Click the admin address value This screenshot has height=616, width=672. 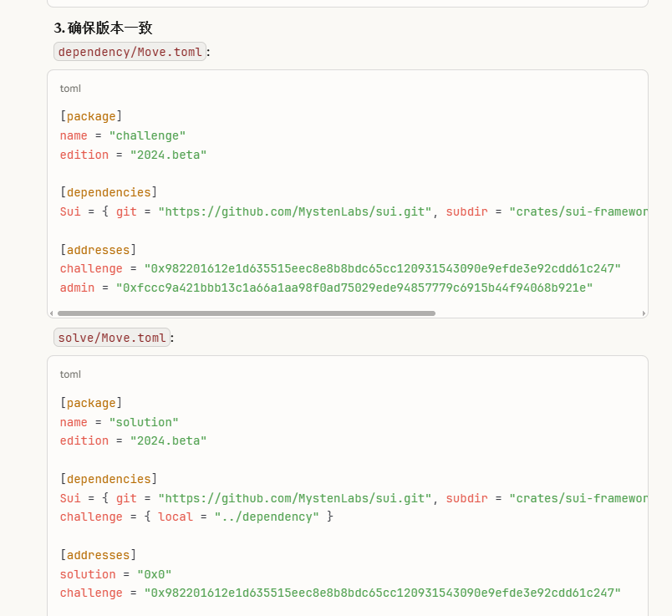pyautogui.click(x=354, y=288)
